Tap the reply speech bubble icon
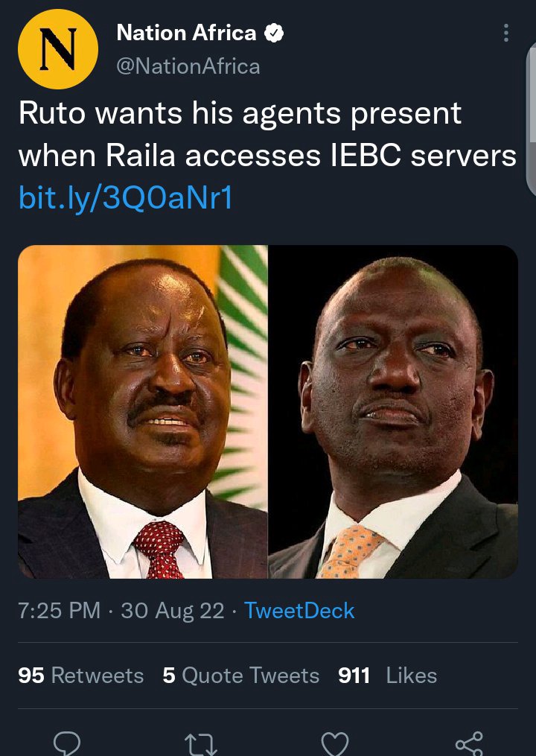Viewport: 536px width, 756px height. (66, 743)
